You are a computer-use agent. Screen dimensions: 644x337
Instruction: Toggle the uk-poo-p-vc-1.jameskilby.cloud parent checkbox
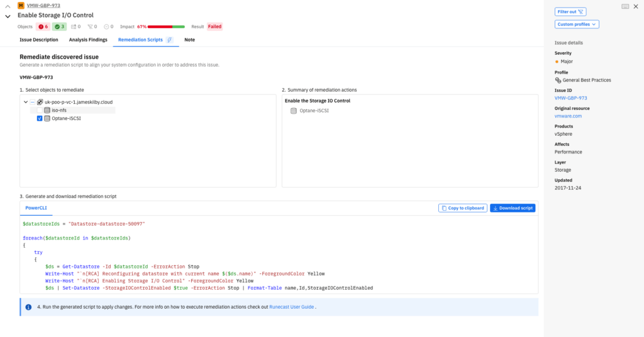[x=32, y=102]
